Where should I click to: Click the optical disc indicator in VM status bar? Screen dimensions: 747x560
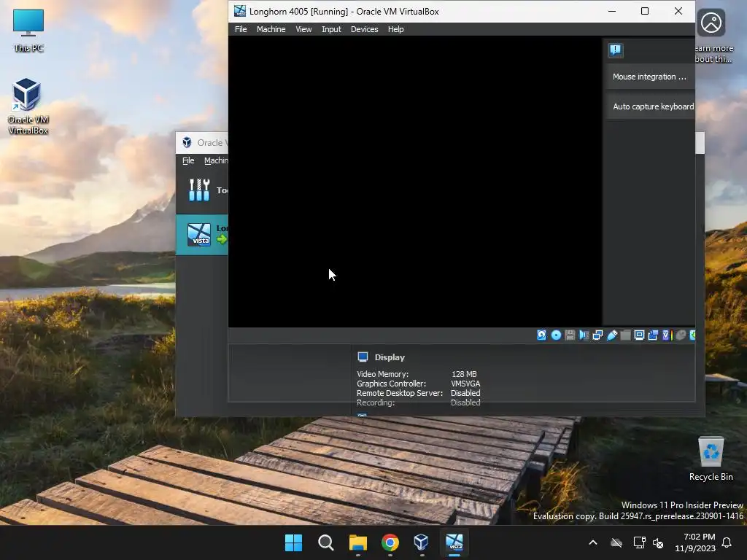coord(556,335)
